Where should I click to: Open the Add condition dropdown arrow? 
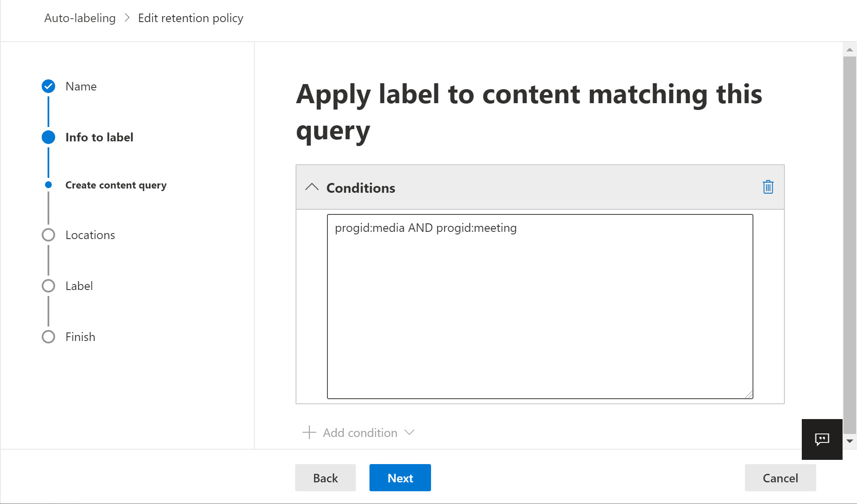point(409,433)
